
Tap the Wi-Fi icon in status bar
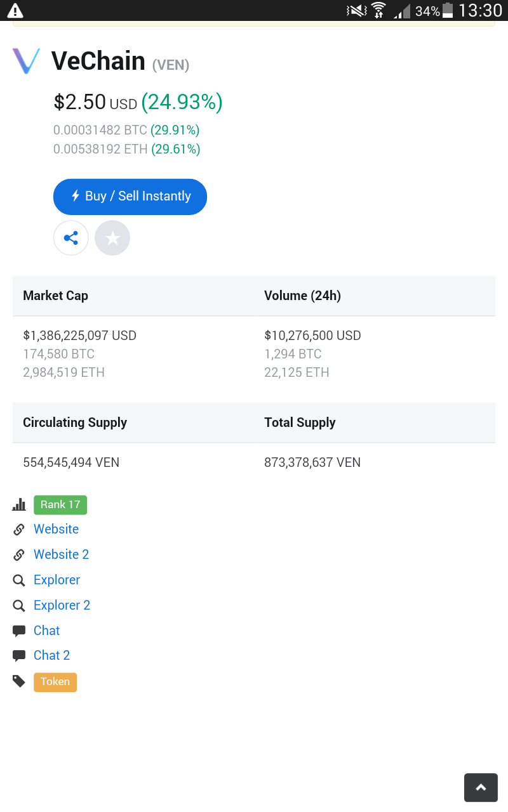pos(378,10)
